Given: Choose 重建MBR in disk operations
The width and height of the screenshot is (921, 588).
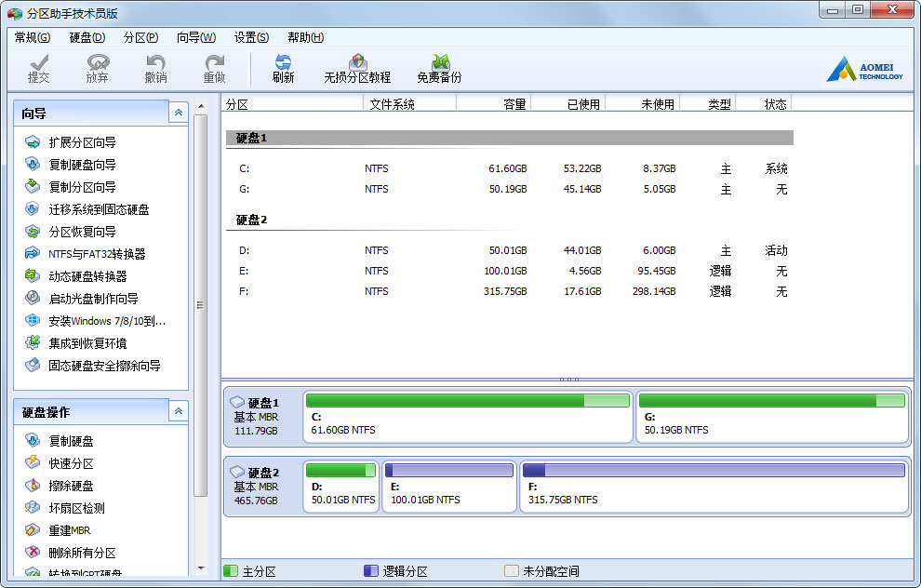Looking at the screenshot, I should click(69, 530).
